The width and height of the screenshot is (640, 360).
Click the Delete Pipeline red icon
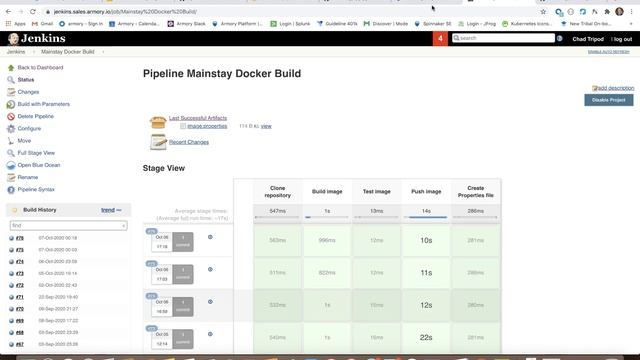pos(11,117)
